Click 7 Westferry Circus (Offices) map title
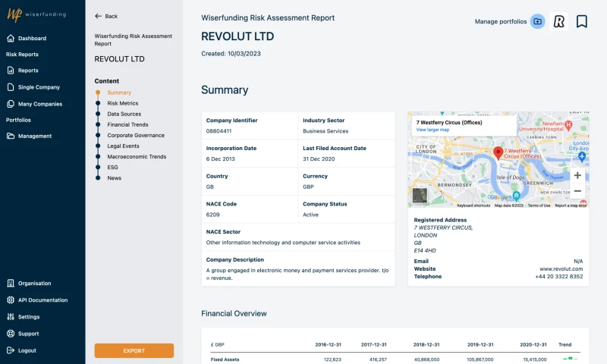Screen dimensions: 607x364 pos(449,122)
